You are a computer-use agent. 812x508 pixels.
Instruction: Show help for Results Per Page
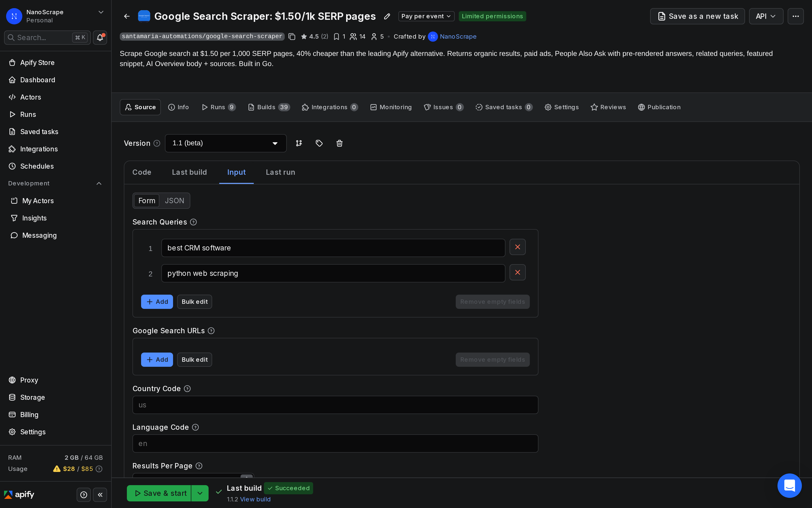[199, 466]
